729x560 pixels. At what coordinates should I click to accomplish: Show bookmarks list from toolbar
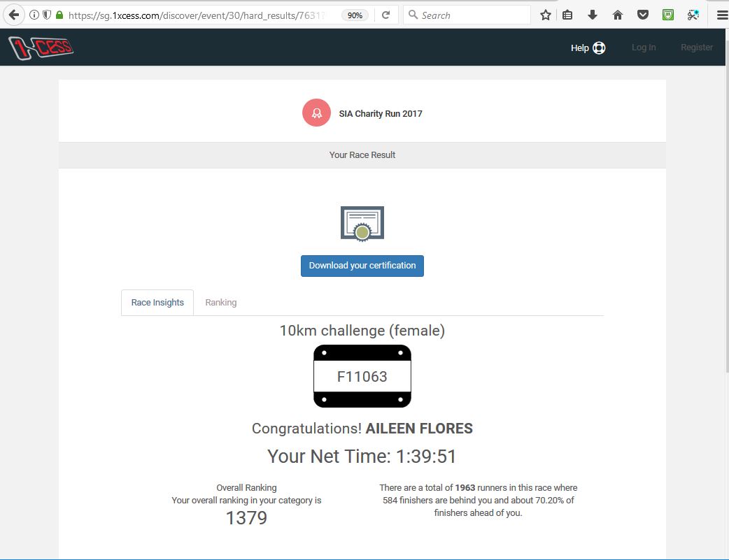point(567,15)
